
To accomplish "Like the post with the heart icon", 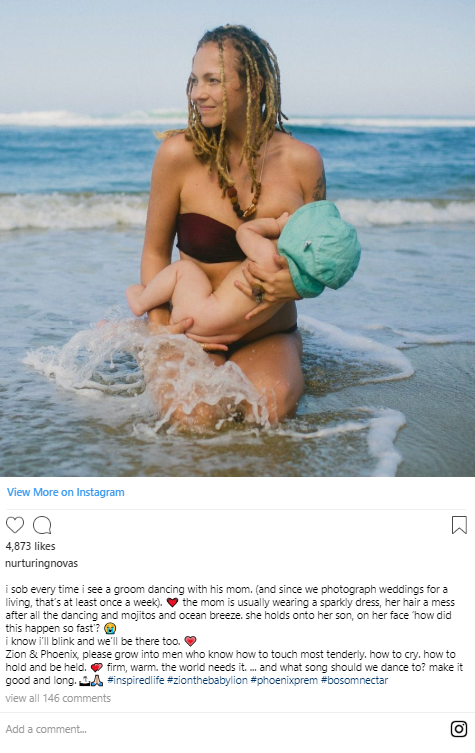I will point(14,525).
